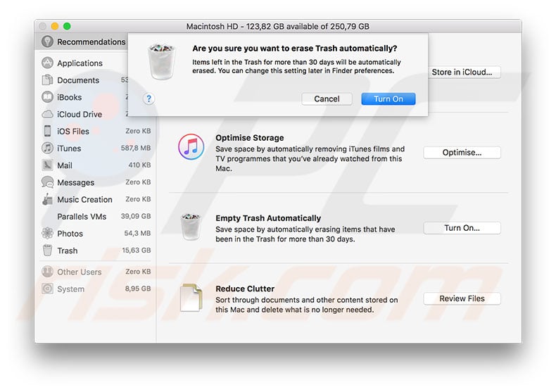
Task: Click Turn On for Empty Trash Automatically
Action: (x=462, y=228)
